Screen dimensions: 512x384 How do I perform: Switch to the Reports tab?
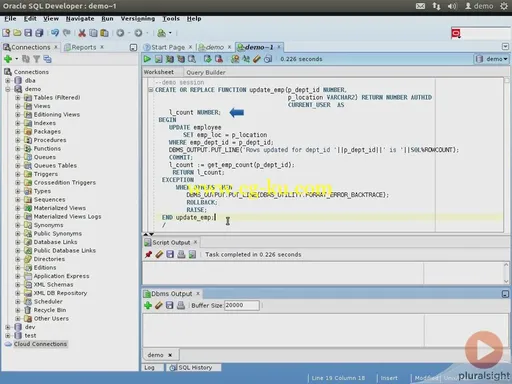84,47
